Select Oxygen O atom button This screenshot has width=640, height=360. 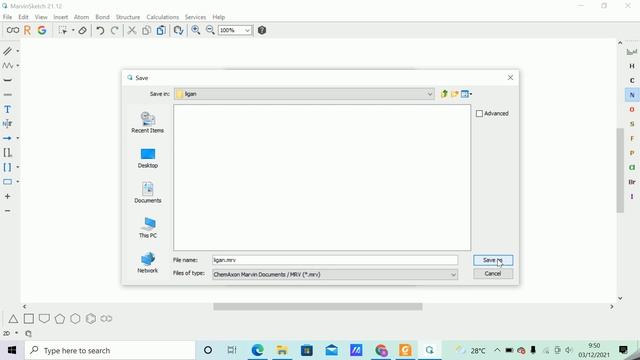pyautogui.click(x=632, y=109)
